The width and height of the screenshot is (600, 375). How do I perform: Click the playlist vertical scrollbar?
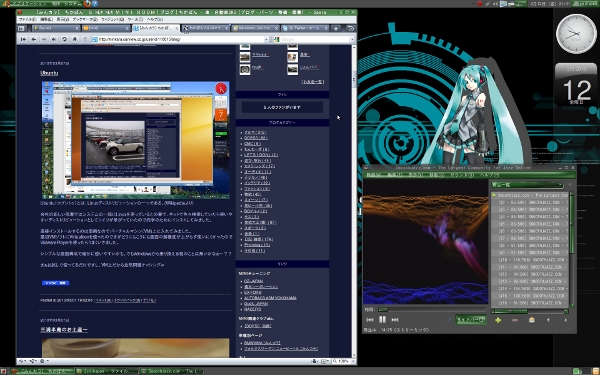[572, 250]
